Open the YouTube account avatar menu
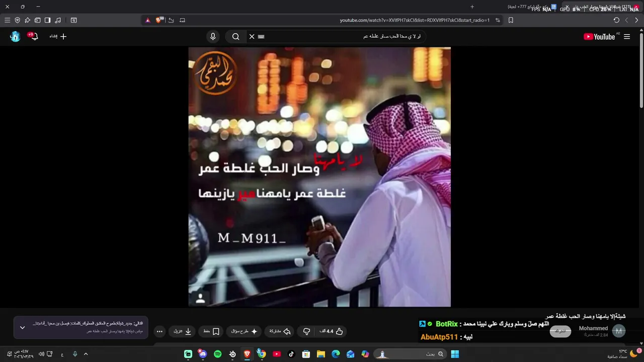This screenshot has width=644, height=362. 15,36
